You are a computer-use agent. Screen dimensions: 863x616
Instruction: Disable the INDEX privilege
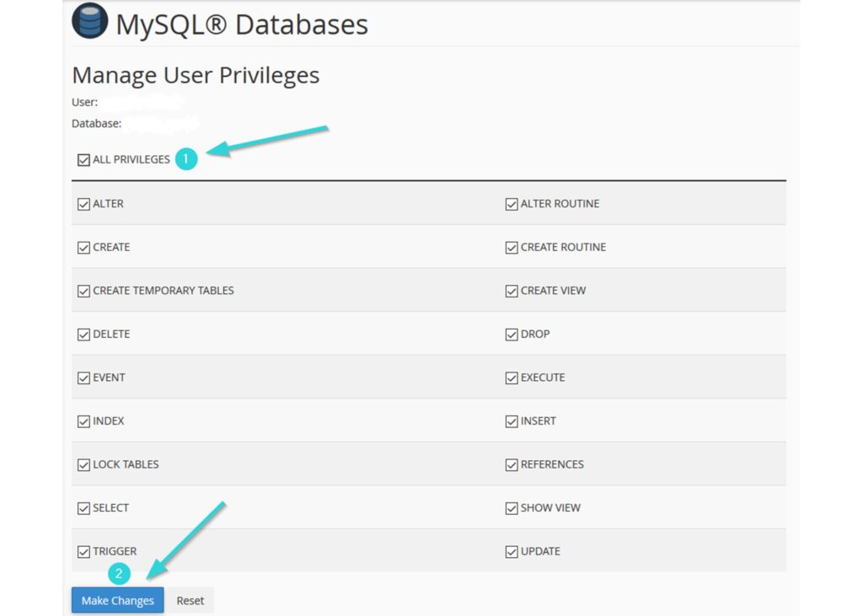83,421
